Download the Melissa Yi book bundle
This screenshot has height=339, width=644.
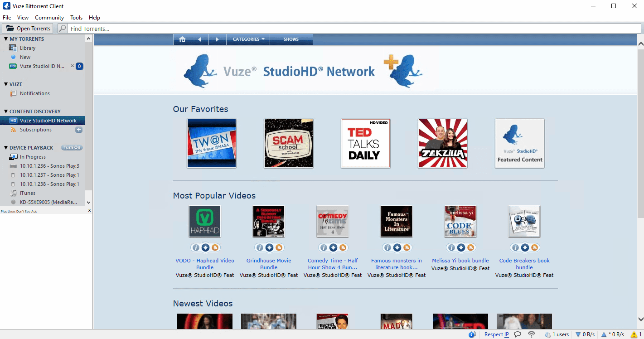(461, 247)
